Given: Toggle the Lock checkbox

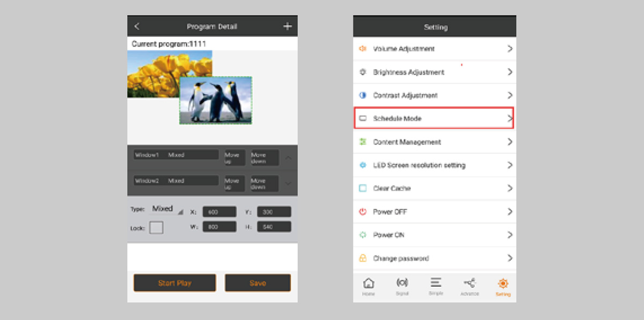Looking at the screenshot, I should [x=156, y=228].
